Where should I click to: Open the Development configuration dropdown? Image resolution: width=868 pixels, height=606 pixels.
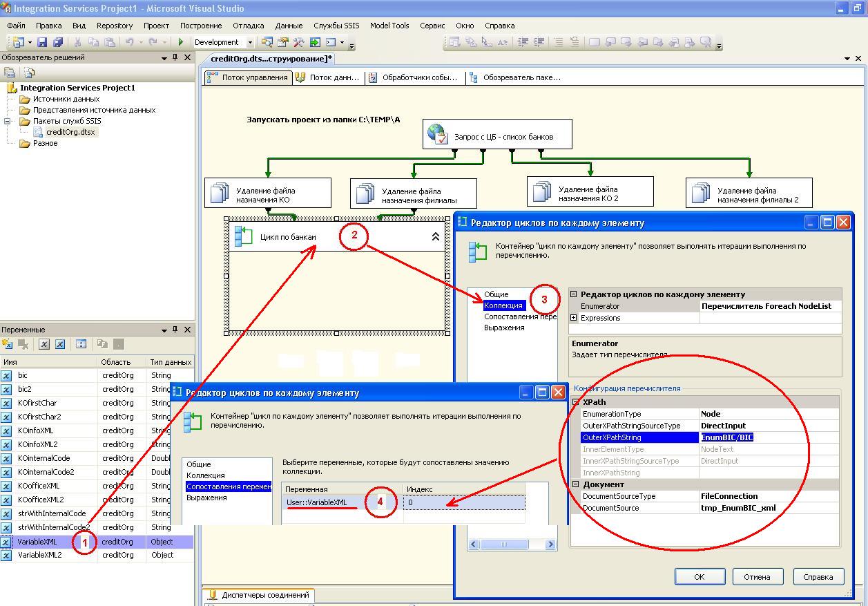[x=250, y=42]
